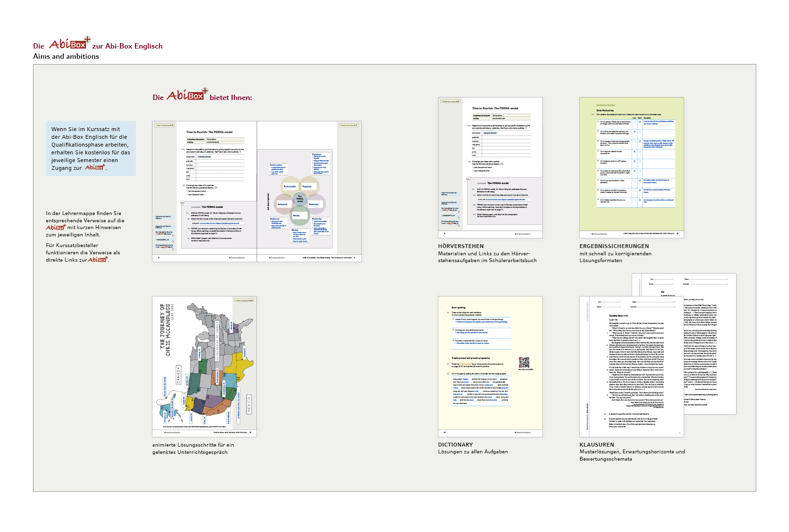Click the ERGEBNISSICHERUNGEN caption heading
This screenshot has height=532, width=789.
point(614,246)
